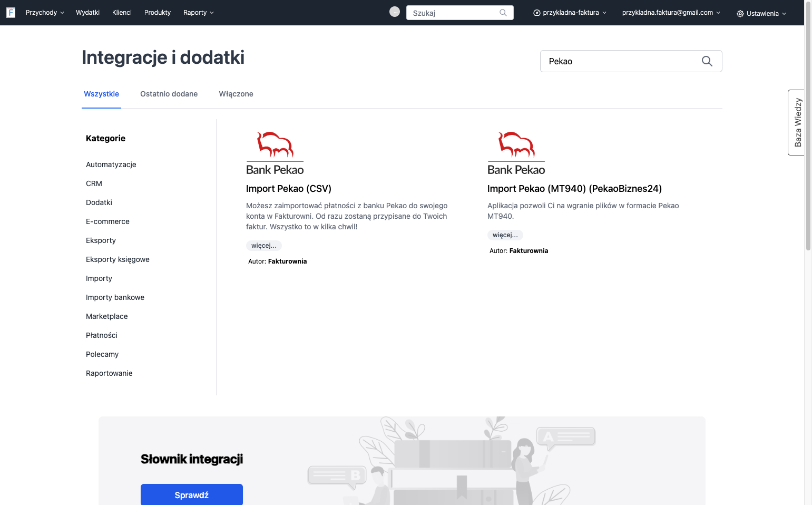Click the search magnifier next to Pekao
Image resolution: width=812 pixels, height=505 pixels.
click(707, 61)
